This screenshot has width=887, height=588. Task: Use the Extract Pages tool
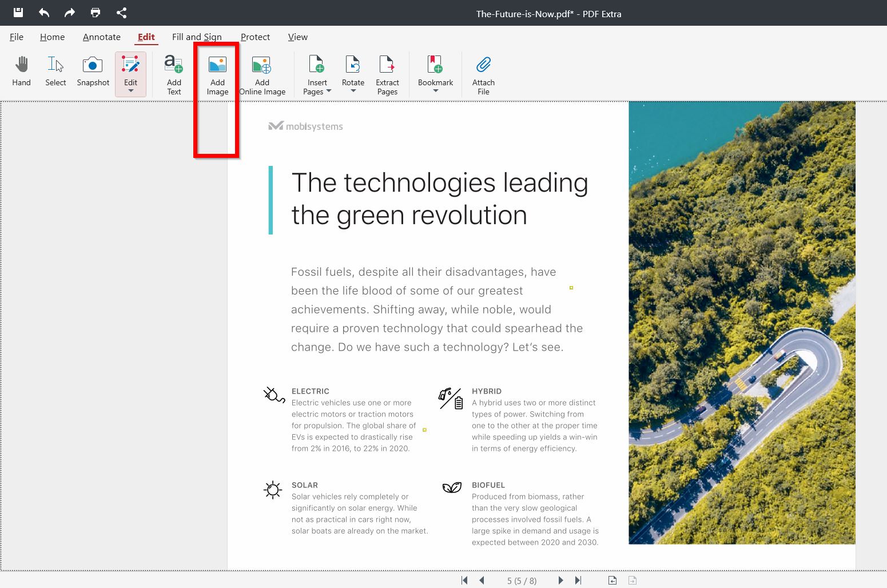tap(387, 74)
